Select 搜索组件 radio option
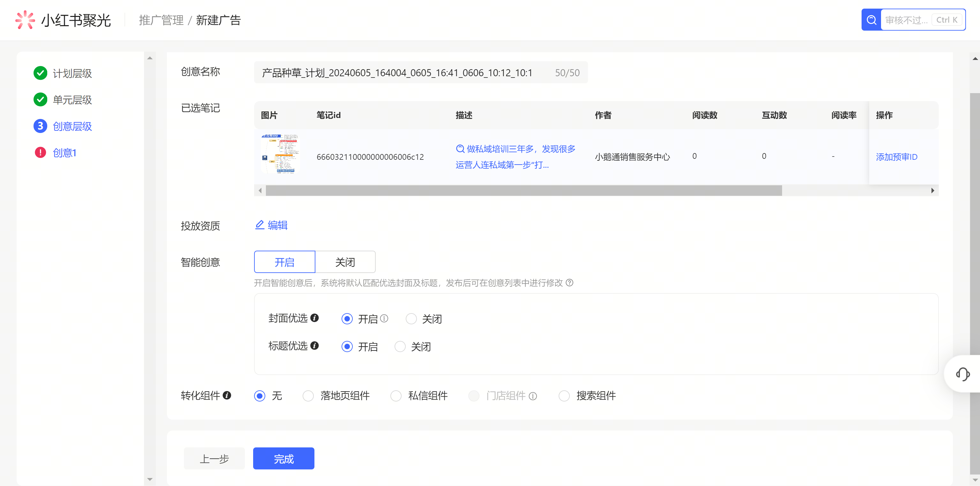980x486 pixels. [564, 395]
